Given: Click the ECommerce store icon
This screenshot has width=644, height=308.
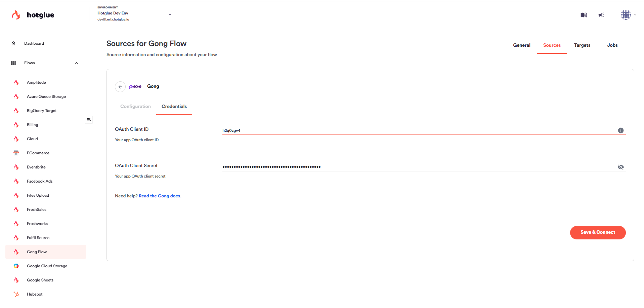Looking at the screenshot, I should [16, 153].
